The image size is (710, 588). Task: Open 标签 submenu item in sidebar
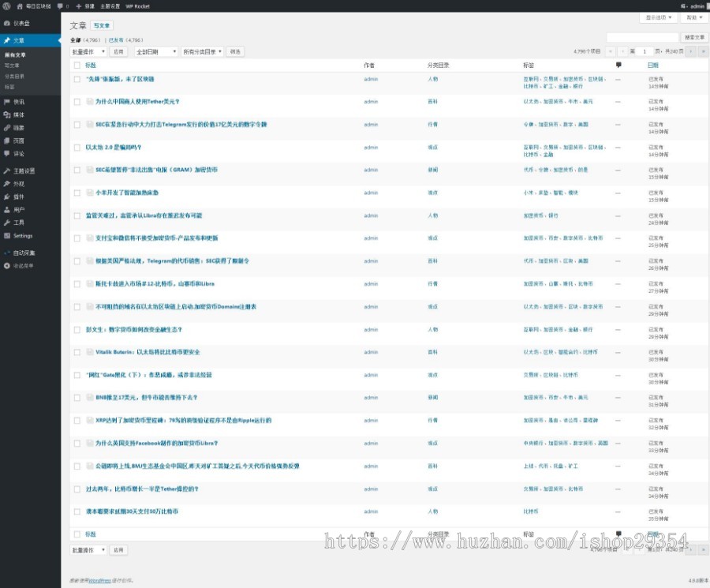pos(9,87)
